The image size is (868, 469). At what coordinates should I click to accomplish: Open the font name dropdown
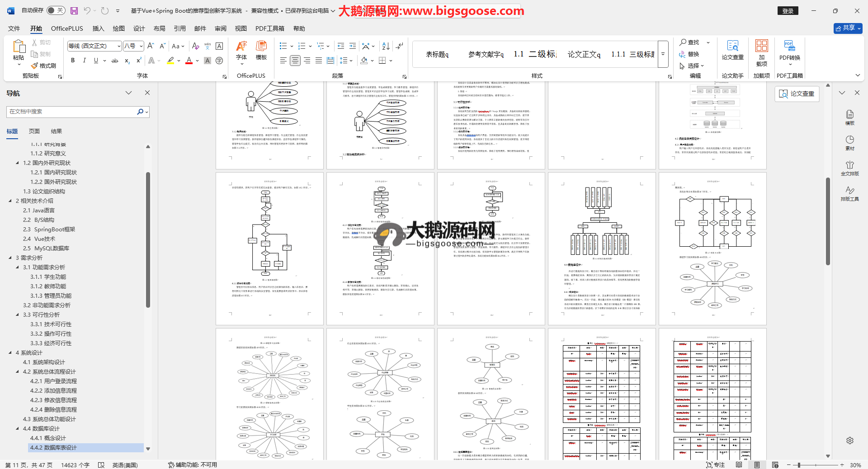pos(119,46)
